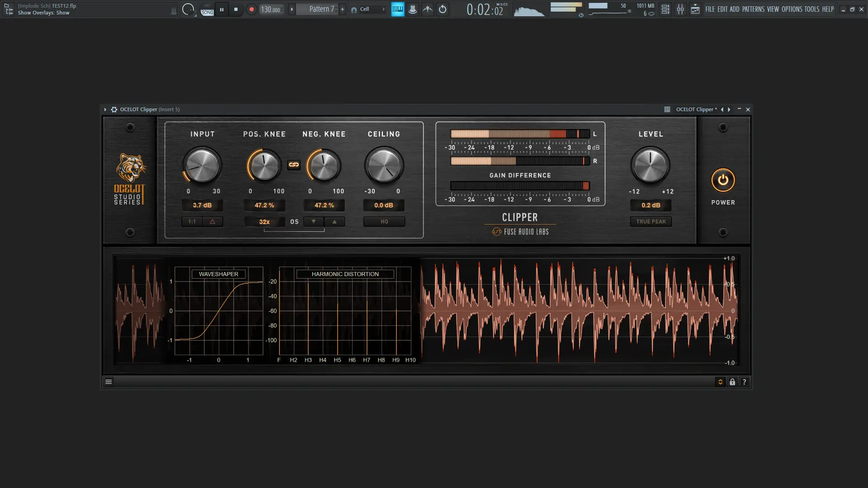Open the plugin help question mark
Image resolution: width=868 pixels, height=488 pixels.
pyautogui.click(x=744, y=382)
